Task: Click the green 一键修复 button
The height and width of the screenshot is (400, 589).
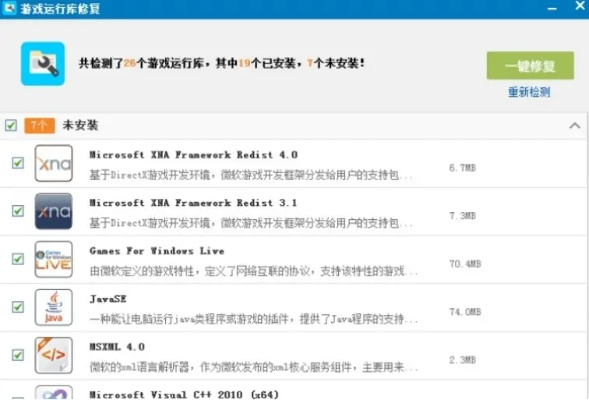Action: coord(530,66)
